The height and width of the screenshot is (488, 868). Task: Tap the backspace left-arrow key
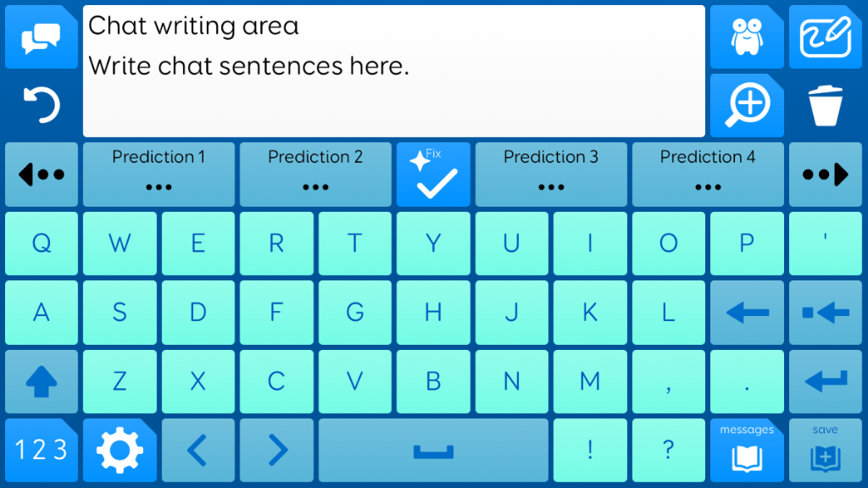click(x=747, y=313)
